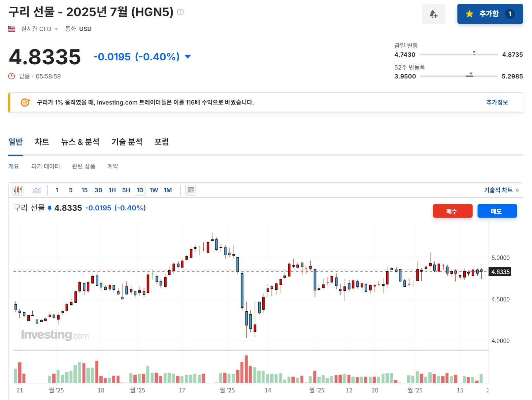This screenshot has width=532, height=400.
Task: Click the star icon on 추가함 button
Action: tap(469, 14)
